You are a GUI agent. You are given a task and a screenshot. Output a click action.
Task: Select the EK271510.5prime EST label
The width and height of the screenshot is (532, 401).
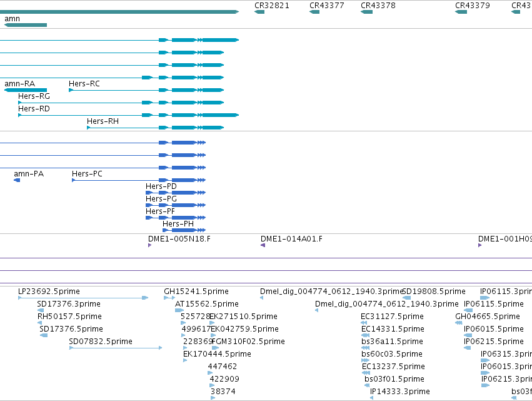(244, 317)
